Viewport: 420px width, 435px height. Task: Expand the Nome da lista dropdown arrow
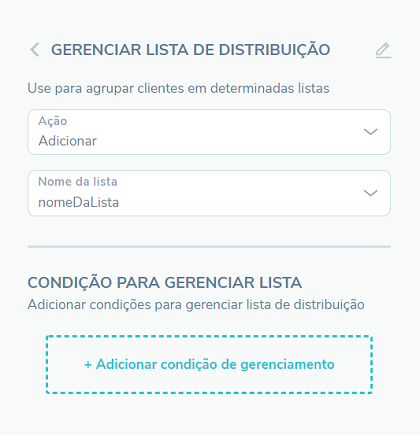pos(370,193)
